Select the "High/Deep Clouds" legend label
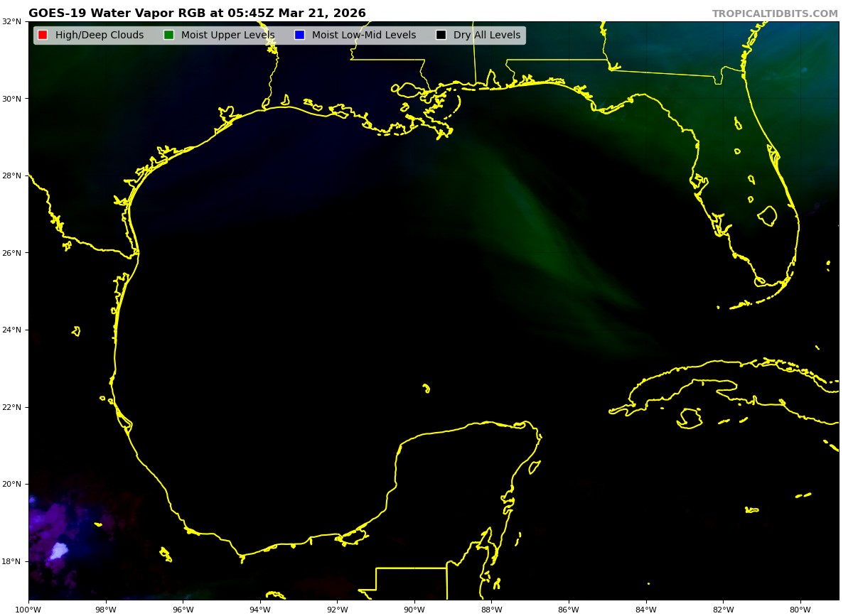 99,35
